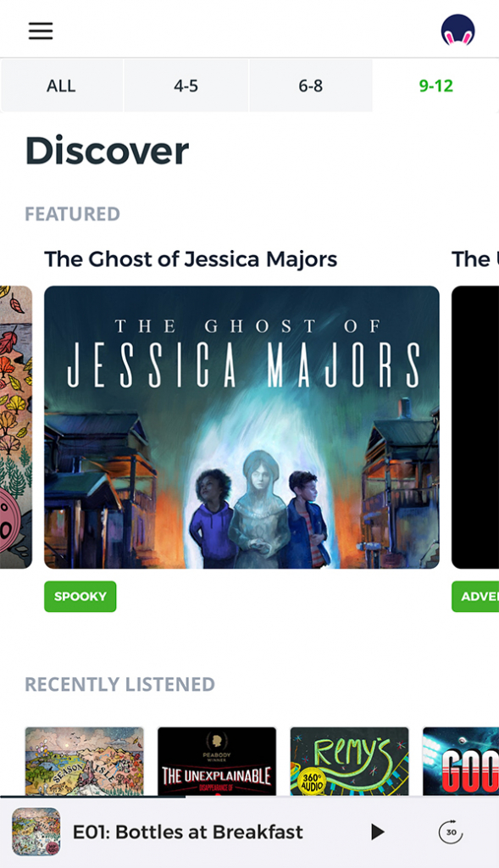
Task: Open the hamburger menu
Action: [41, 31]
